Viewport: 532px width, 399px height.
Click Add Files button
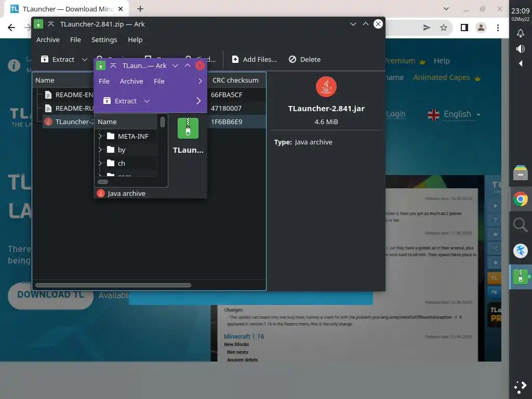pyautogui.click(x=254, y=59)
